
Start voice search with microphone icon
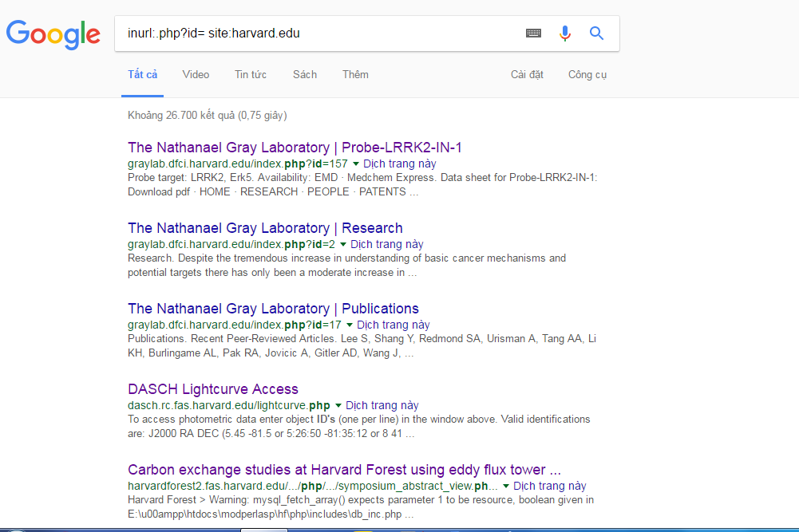564,33
